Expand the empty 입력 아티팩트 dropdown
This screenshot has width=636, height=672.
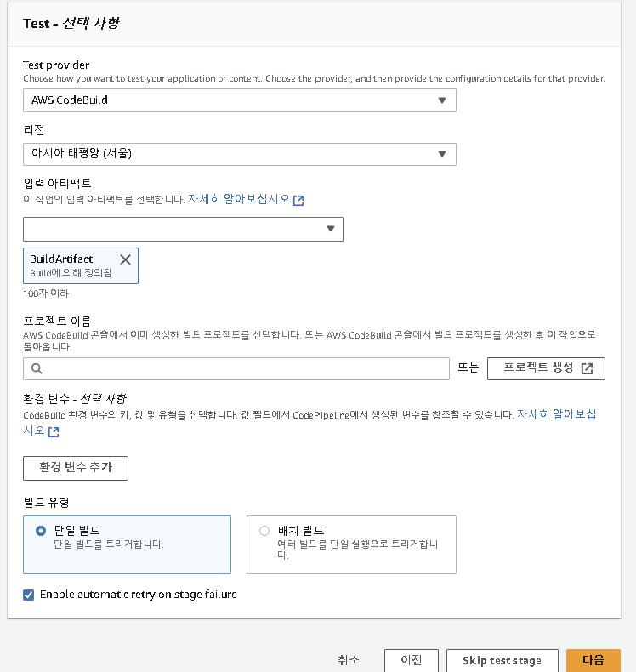click(x=183, y=230)
